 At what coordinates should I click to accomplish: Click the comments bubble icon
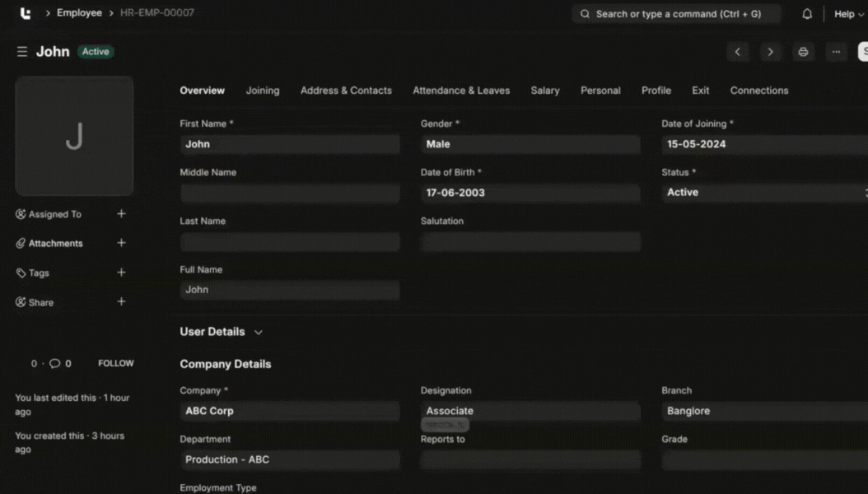click(x=54, y=363)
